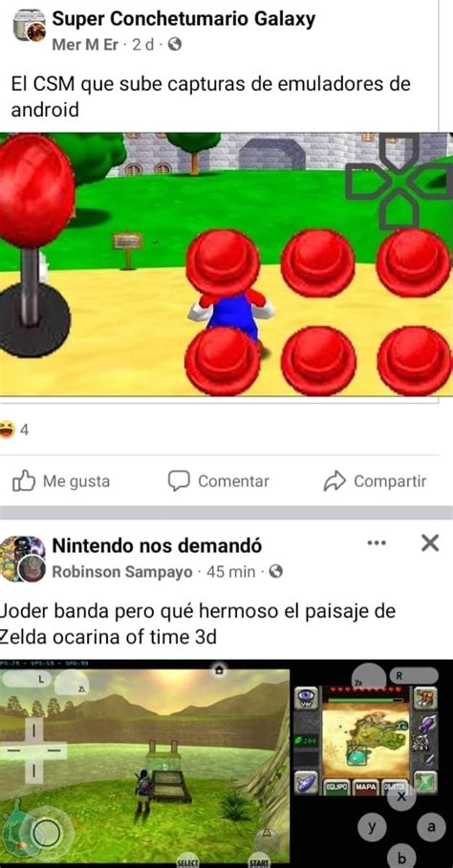This screenshot has width=453, height=868.
Task: Click the Super Conchetumario Galaxy group avatar
Action: [30, 26]
